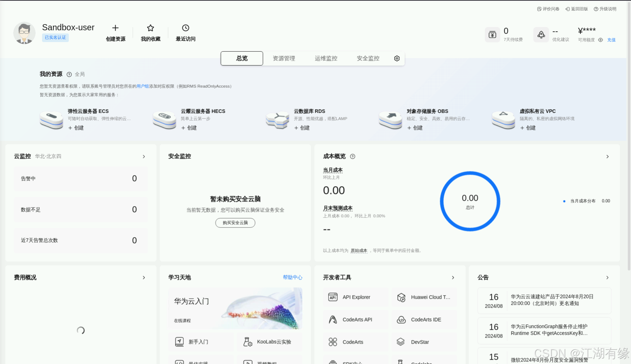
Task: Open 我的收藏 star icon
Action: (x=151, y=28)
